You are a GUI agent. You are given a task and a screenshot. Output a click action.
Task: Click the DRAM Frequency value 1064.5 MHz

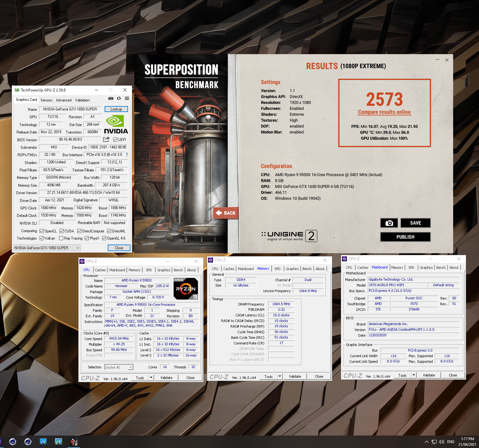281,304
